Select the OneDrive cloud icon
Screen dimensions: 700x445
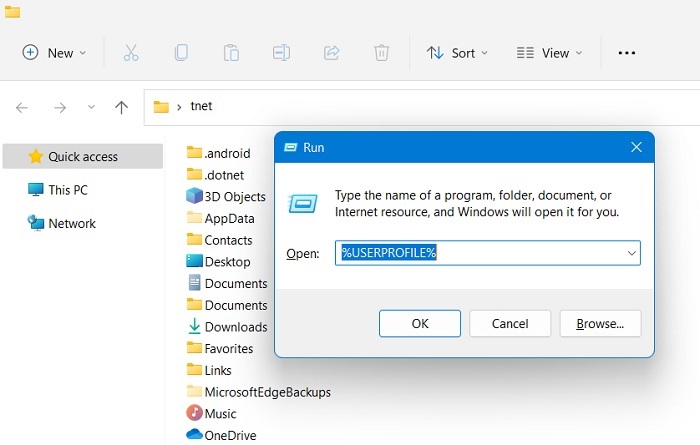pos(194,434)
